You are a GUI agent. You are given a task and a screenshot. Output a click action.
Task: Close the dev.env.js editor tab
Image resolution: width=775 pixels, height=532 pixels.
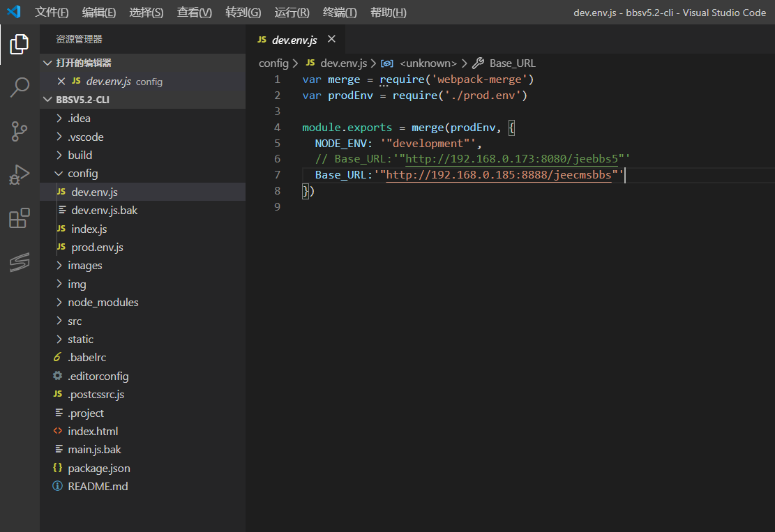click(x=331, y=39)
